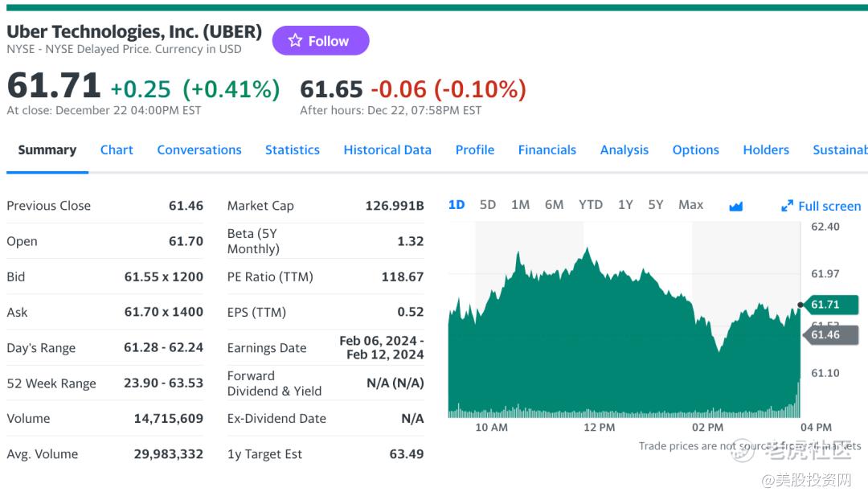Click the Summary tab
Screen dimensions: 868x500
[47, 150]
